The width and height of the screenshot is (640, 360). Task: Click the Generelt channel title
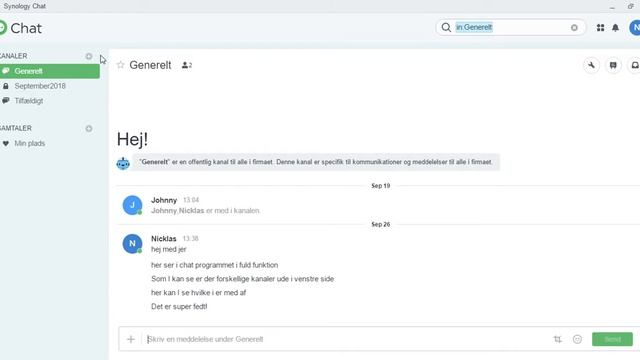(150, 65)
